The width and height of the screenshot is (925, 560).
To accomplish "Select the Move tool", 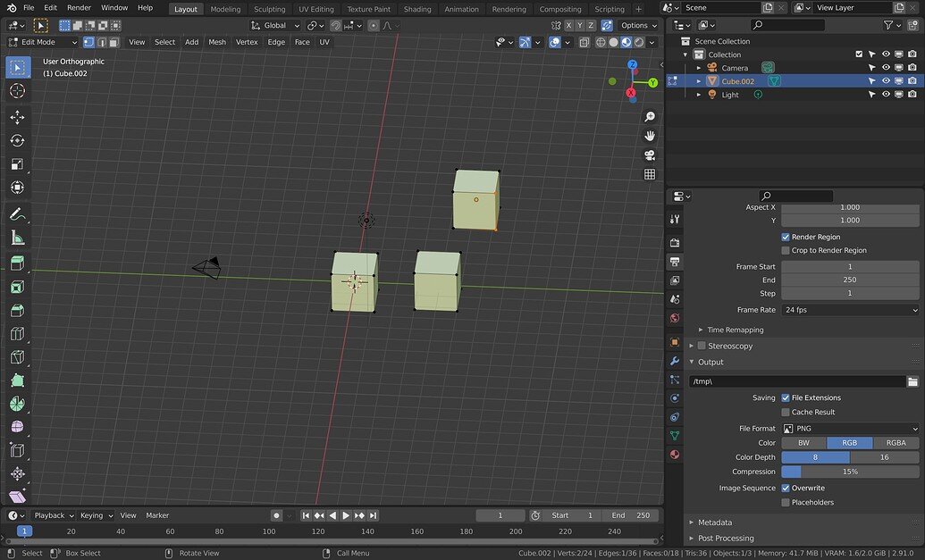I will click(x=17, y=117).
